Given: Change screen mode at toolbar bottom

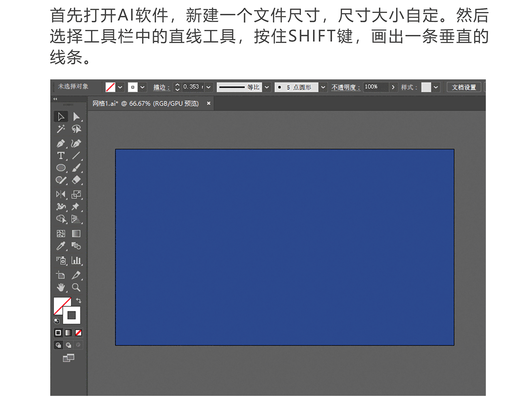Looking at the screenshot, I should pos(69,358).
